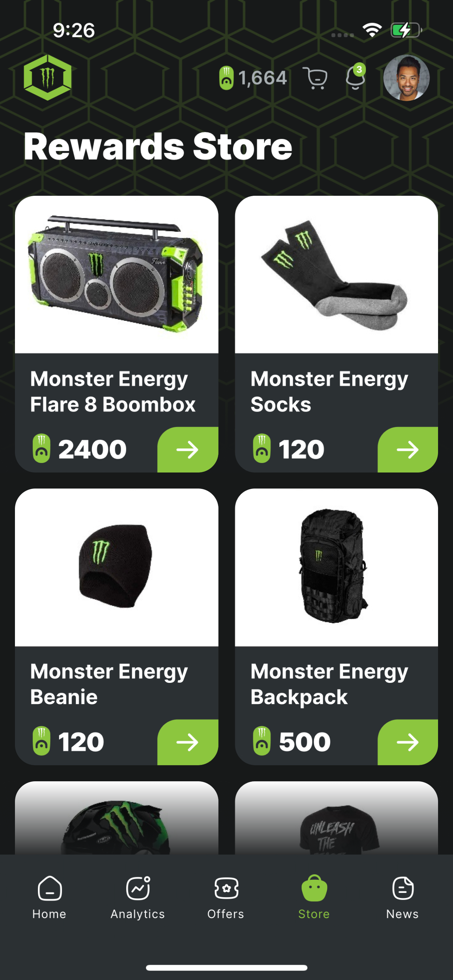
Task: Click arrow button on Monster Energy Beanie
Action: pyautogui.click(x=188, y=742)
